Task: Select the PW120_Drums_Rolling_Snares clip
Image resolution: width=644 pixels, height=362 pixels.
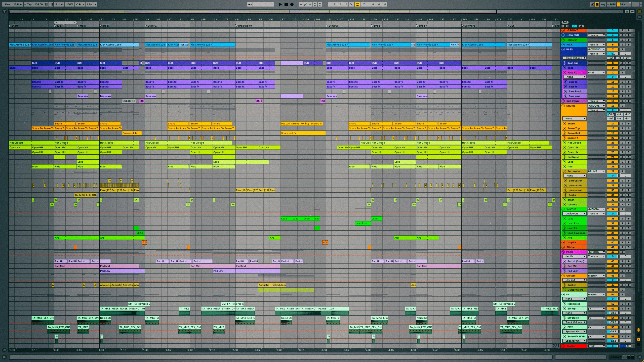Action: point(302,124)
